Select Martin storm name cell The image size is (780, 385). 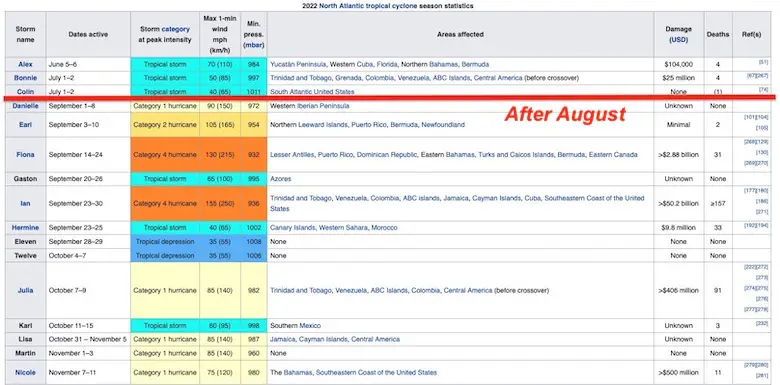coord(25,353)
